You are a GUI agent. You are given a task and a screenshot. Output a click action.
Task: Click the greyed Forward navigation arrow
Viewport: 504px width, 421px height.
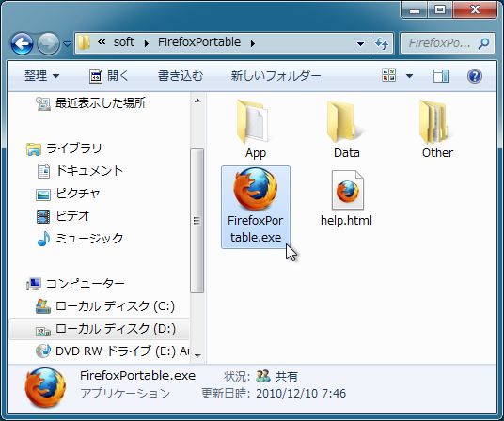(x=48, y=43)
